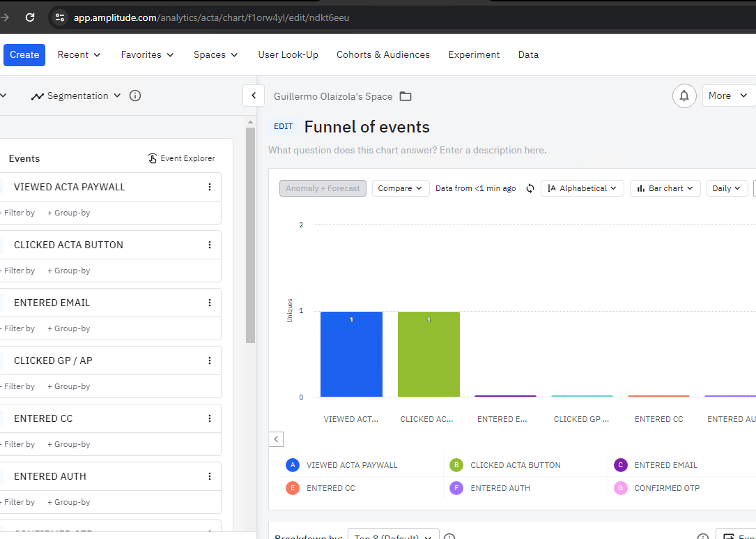Open the Bar chart type dropdown
This screenshot has height=539, width=756.
665,188
